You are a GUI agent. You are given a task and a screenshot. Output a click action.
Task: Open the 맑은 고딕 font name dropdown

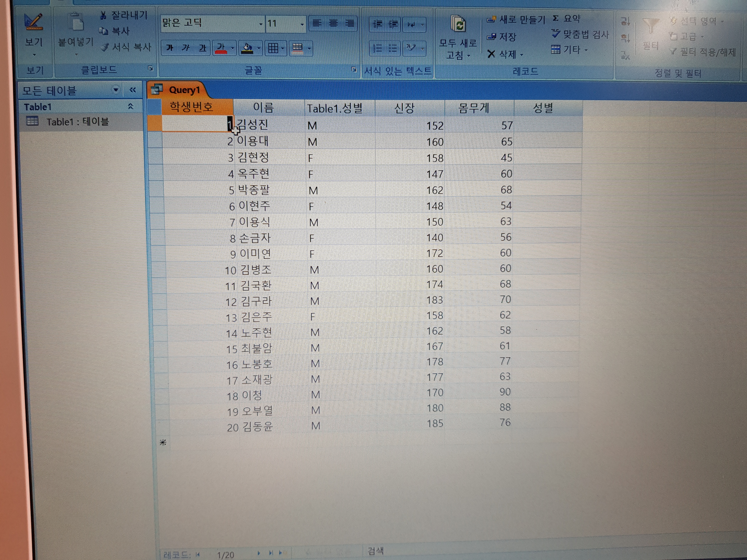click(260, 24)
